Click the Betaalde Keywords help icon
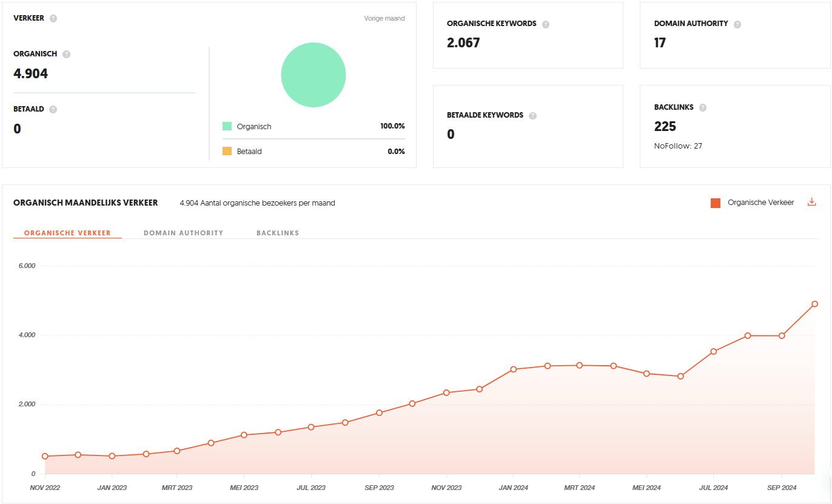Viewport: 832px width, 504px height. (x=532, y=116)
